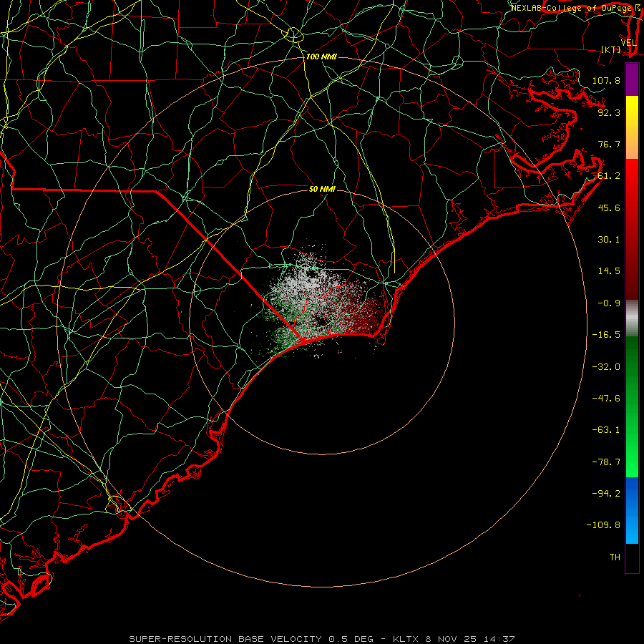This screenshot has height=644, width=644.
Task: Click the Super-Resolution Base Velocity caption
Action: click(322, 639)
